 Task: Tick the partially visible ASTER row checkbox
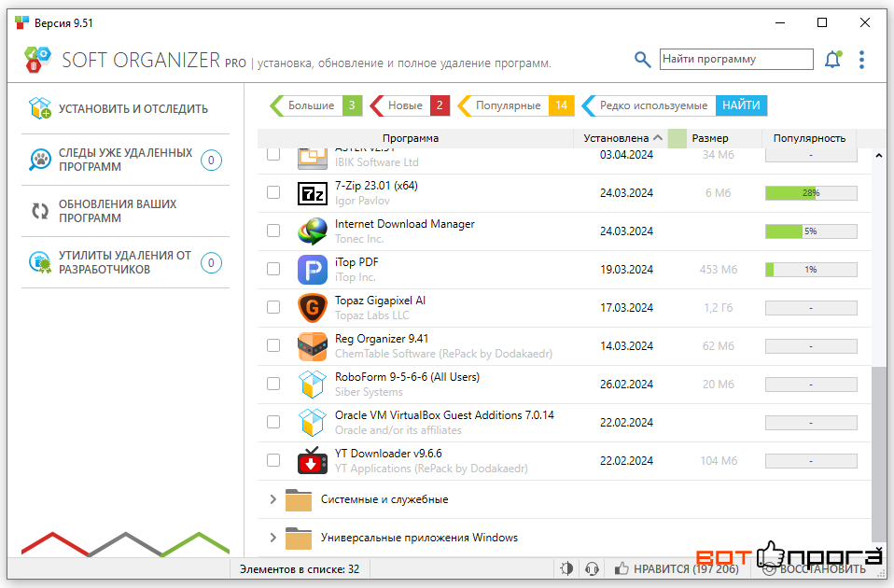click(273, 155)
